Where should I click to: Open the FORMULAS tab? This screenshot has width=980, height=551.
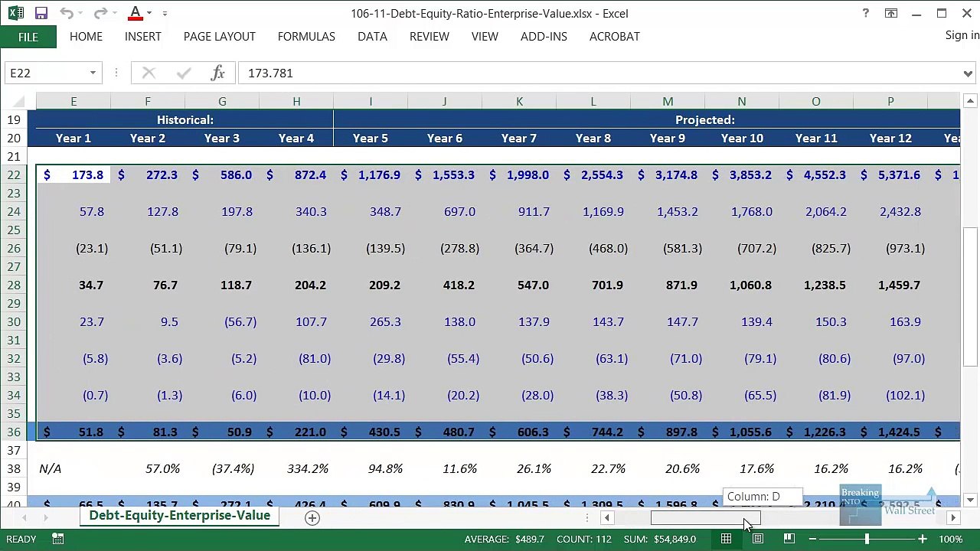[x=306, y=37]
